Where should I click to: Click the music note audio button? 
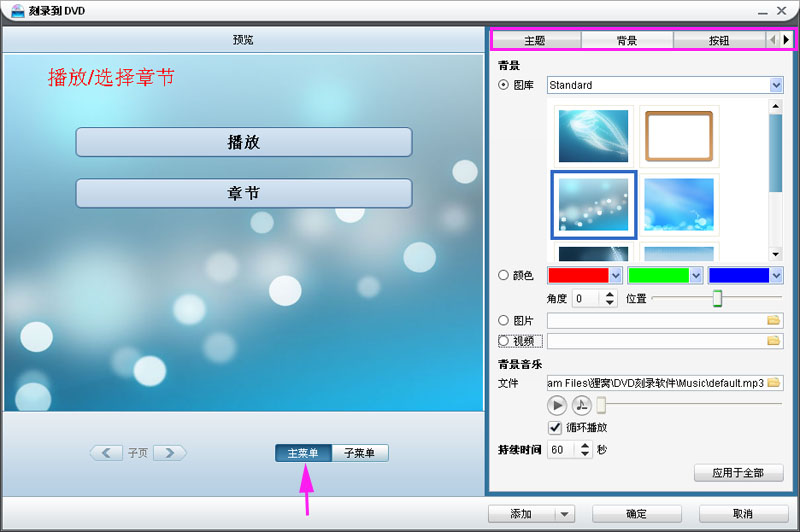click(581, 406)
